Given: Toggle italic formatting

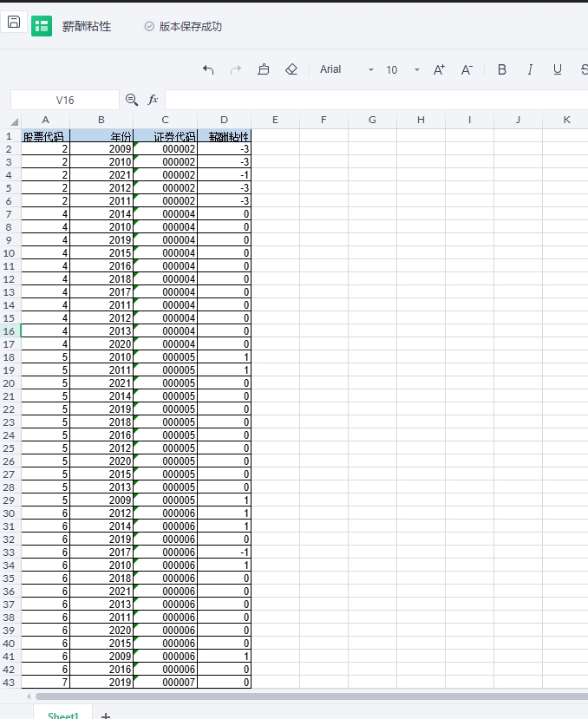Looking at the screenshot, I should [x=530, y=70].
